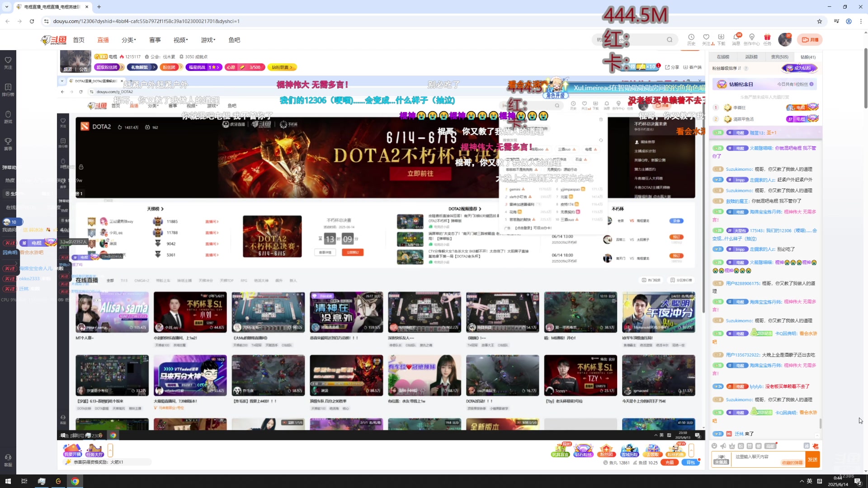Expand the 钻粉联赛 badge

(x=283, y=67)
